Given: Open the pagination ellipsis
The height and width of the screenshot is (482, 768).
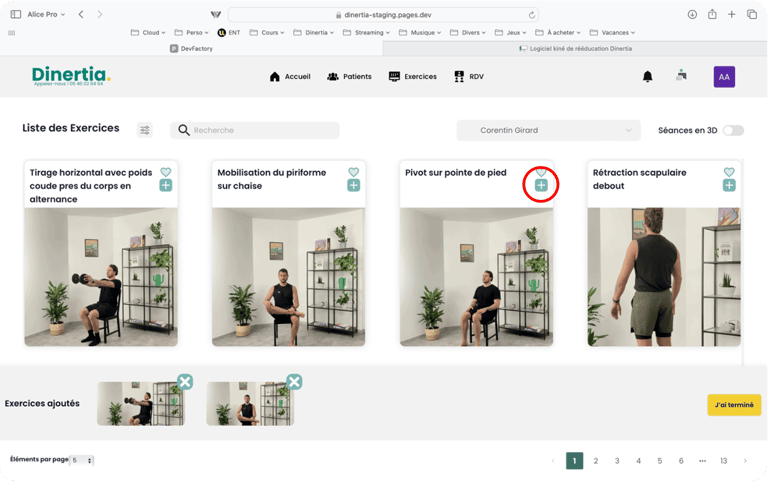Looking at the screenshot, I should coord(702,461).
